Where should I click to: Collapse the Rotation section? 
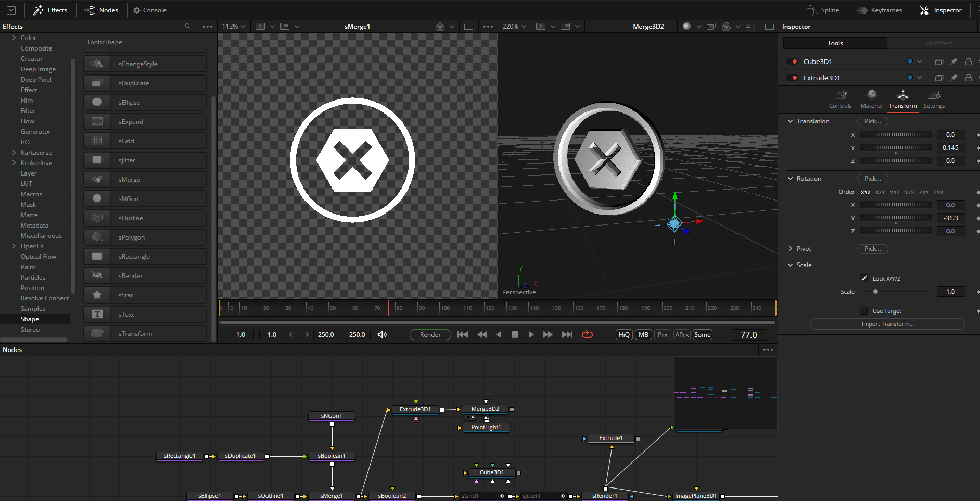(x=791, y=178)
